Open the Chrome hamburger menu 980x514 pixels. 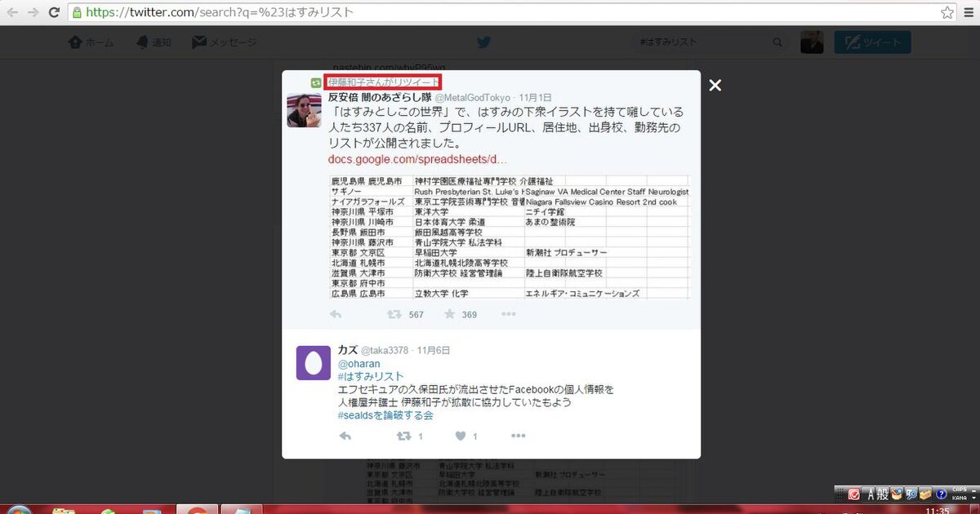click(969, 12)
